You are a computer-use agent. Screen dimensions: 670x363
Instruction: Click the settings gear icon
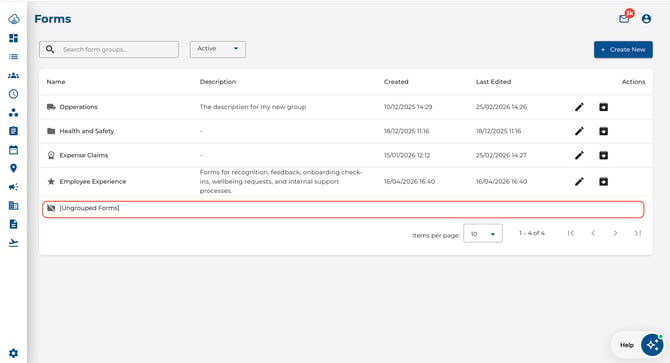point(13,353)
